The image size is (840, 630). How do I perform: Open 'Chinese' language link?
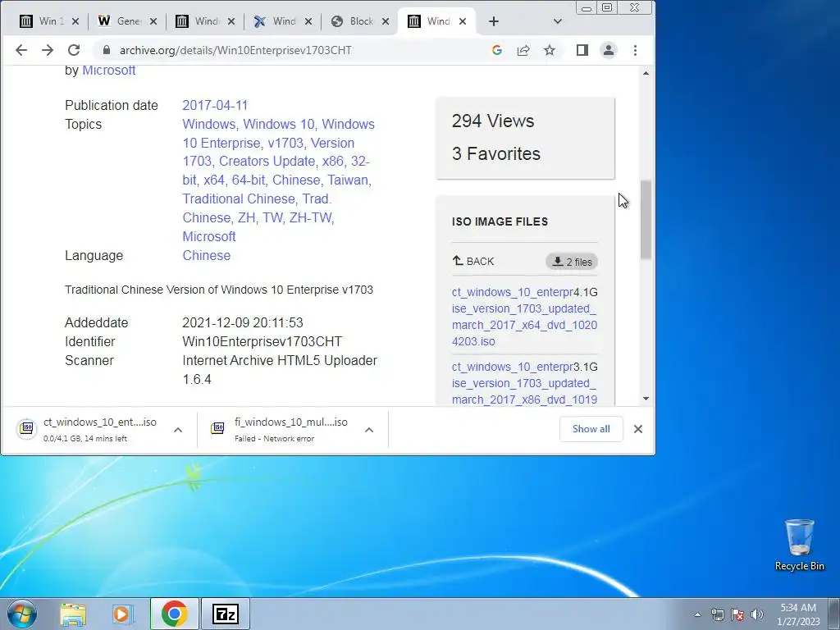(x=206, y=256)
